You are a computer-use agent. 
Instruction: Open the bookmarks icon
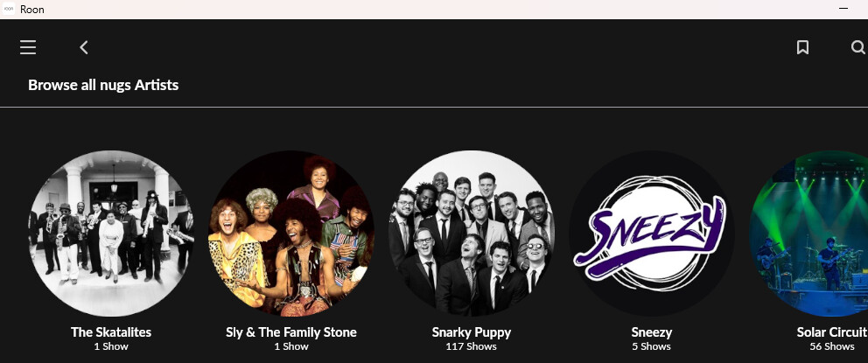802,47
